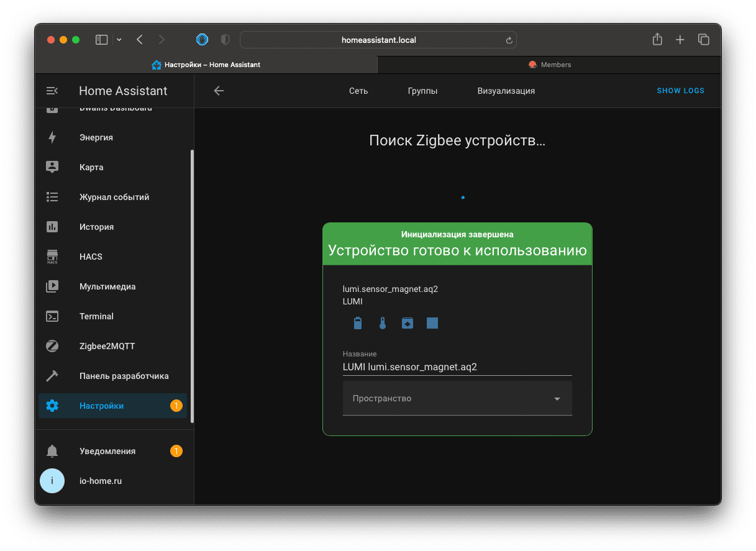Switch to the Members browser tab
Image resolution: width=756 pixels, height=551 pixels.
click(549, 65)
